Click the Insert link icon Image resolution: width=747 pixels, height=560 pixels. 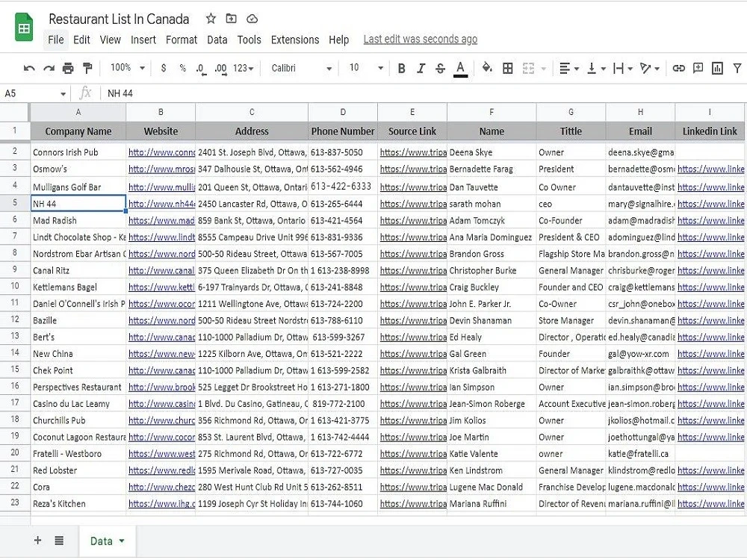click(x=678, y=69)
